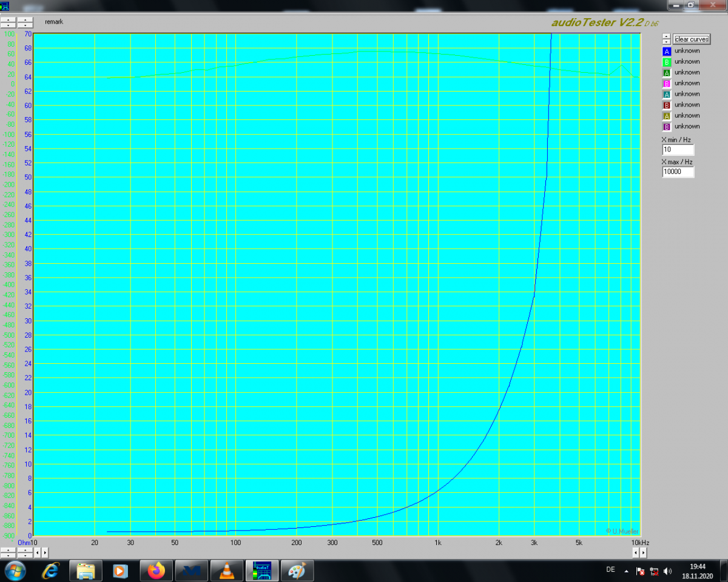Toggle the bright green curve B button
Viewport: 728px width, 582px height.
coord(667,62)
